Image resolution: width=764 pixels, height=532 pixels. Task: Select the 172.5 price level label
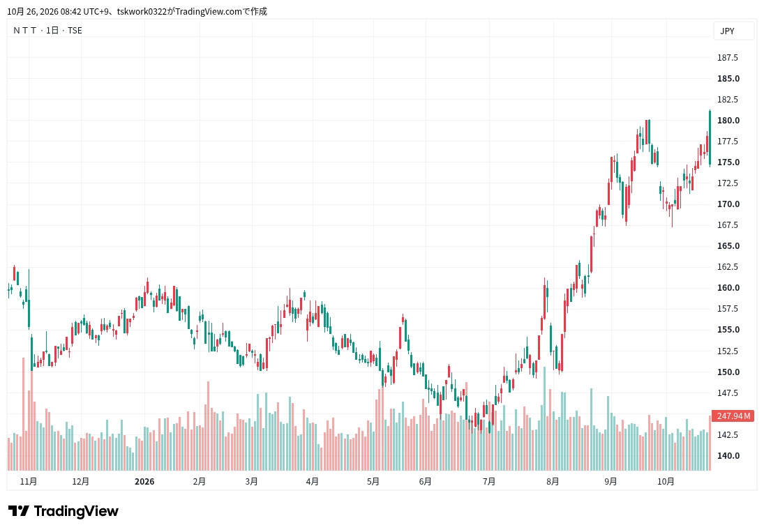[728, 183]
